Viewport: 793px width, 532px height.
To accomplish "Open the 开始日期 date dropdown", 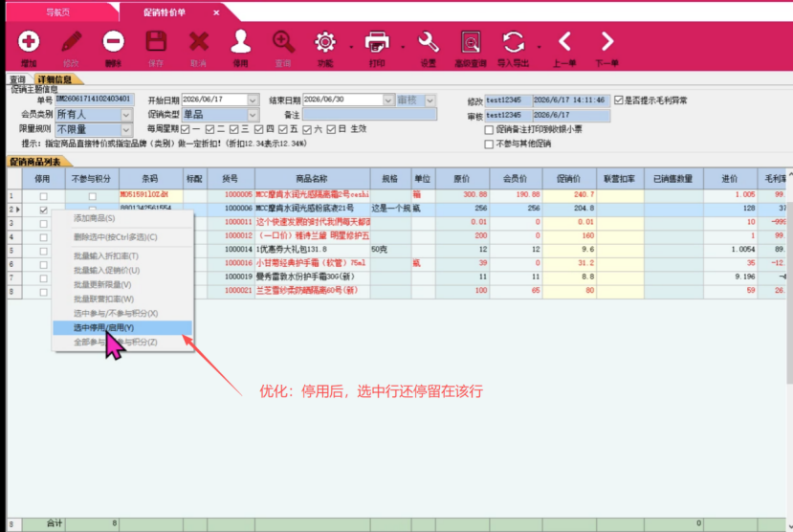I will point(253,100).
